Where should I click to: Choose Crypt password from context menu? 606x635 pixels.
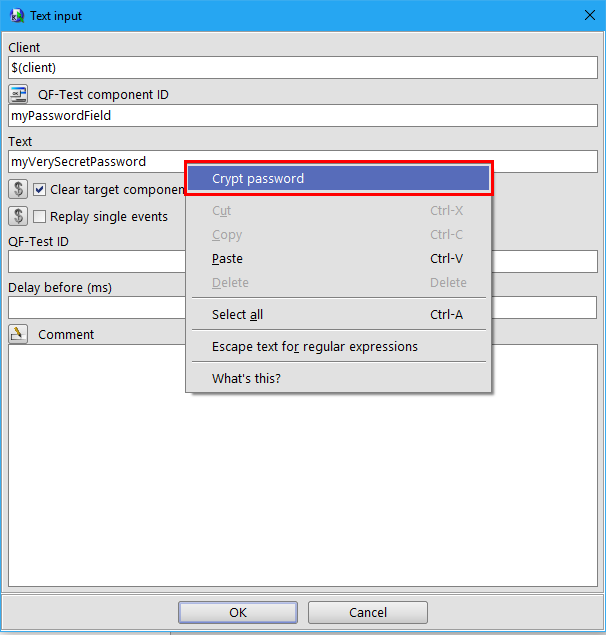[339, 179]
